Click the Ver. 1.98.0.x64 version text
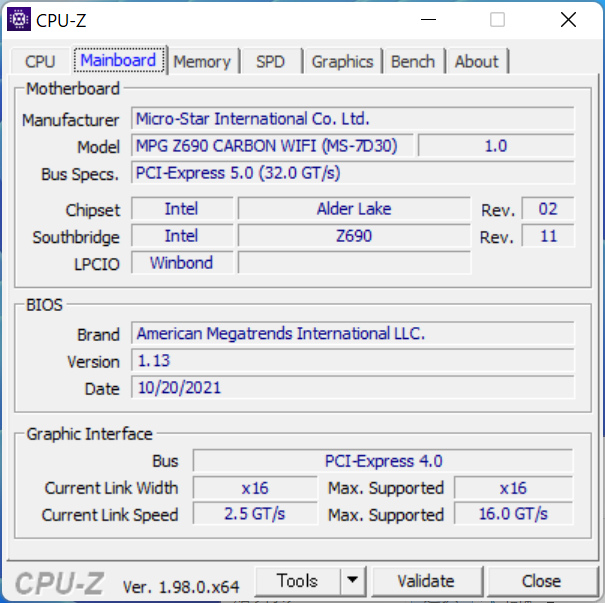 (181, 587)
